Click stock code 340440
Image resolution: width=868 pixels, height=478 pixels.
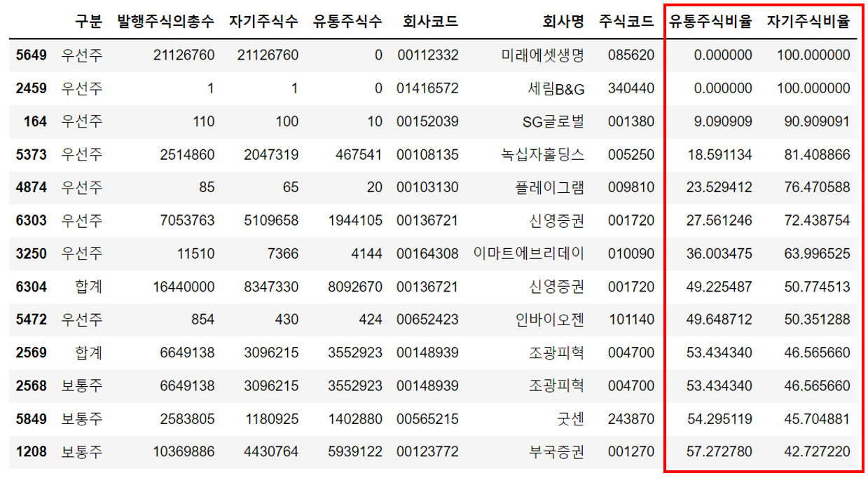(x=631, y=88)
